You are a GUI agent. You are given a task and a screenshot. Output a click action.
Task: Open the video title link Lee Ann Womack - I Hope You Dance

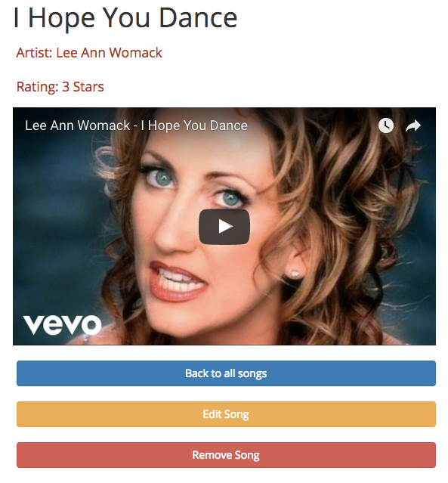pyautogui.click(x=137, y=125)
